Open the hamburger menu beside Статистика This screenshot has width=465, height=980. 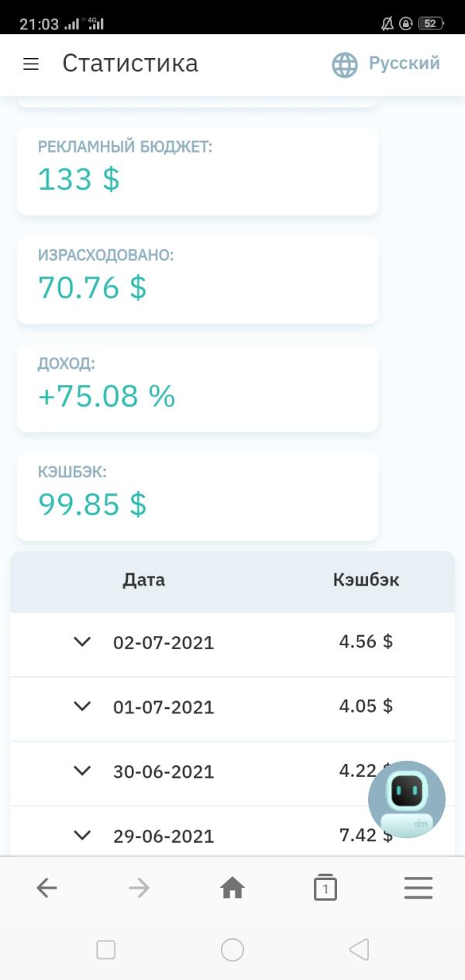tap(31, 64)
